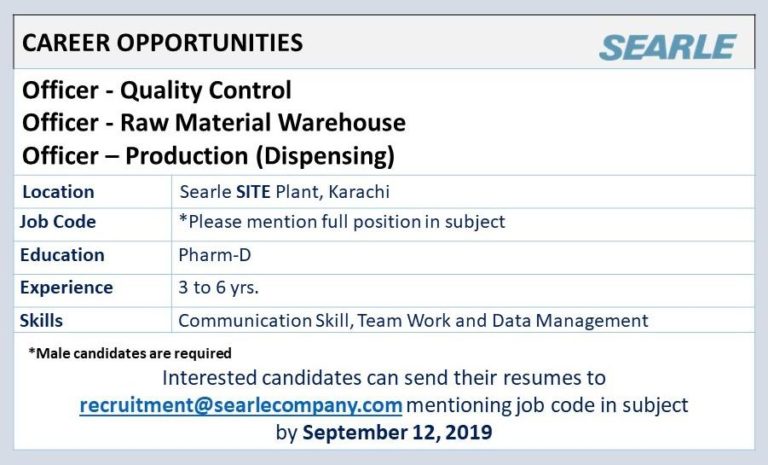Open the recruitment@searlecompany.com email link
768x465 pixels.
coord(241,405)
